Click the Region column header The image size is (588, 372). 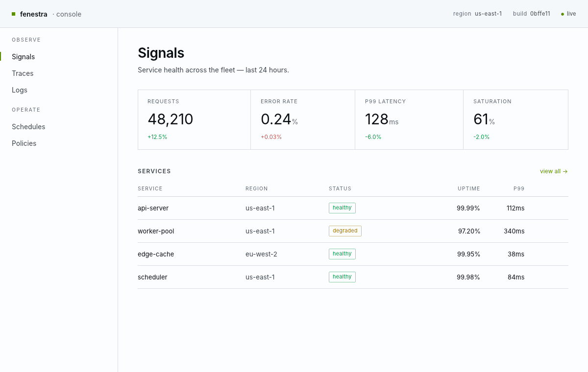coord(257,188)
